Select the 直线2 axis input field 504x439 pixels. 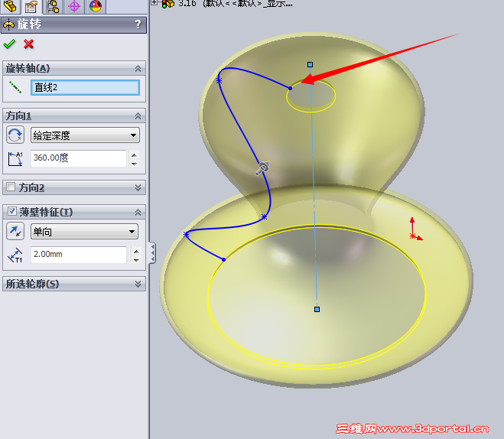coord(85,87)
